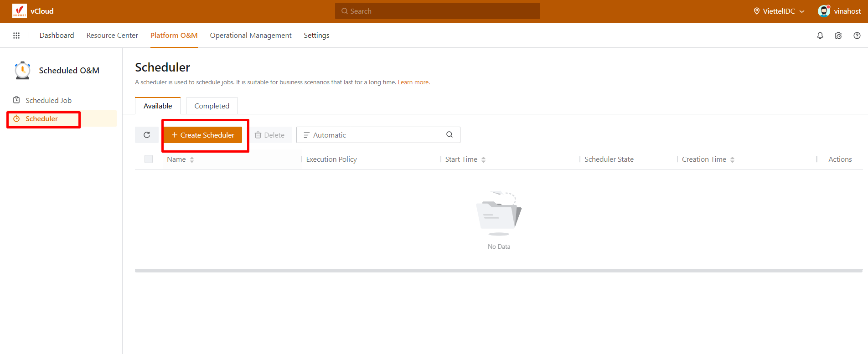This screenshot has width=868, height=354.
Task: Open the Operational Management menu
Action: [250, 36]
